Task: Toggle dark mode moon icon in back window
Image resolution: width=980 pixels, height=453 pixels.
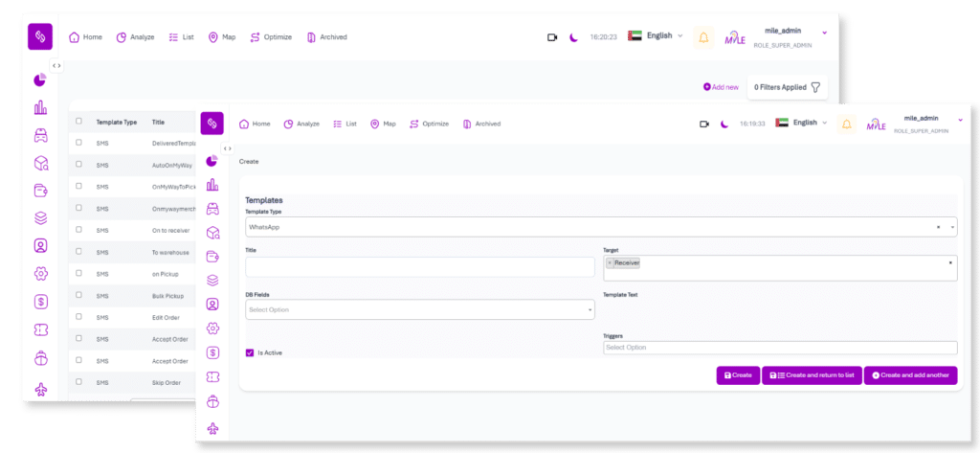Action: pyautogui.click(x=573, y=37)
